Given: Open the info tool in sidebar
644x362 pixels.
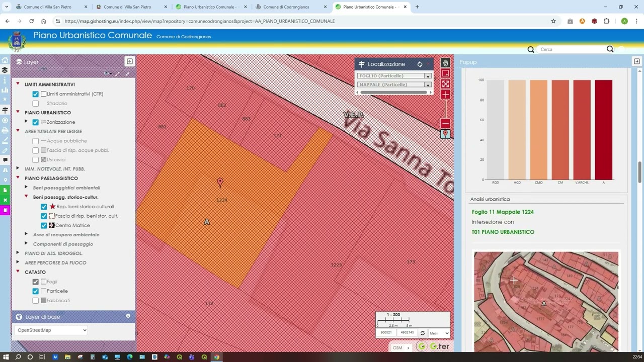Looking at the screenshot, I should [x=5, y=80].
